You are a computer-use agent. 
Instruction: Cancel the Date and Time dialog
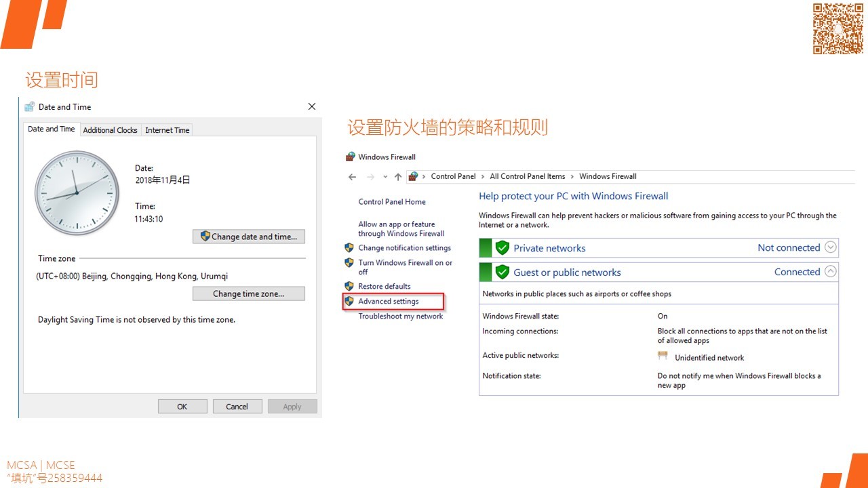[237, 407]
